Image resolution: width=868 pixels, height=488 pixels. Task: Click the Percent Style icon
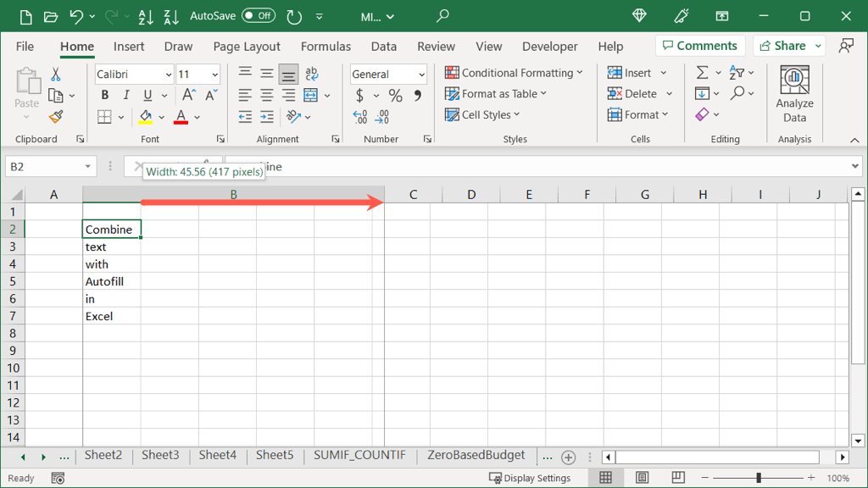tap(395, 96)
